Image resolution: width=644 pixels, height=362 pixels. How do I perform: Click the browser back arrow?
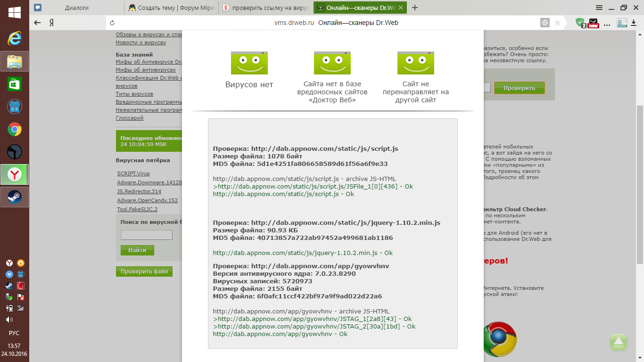coord(38,22)
